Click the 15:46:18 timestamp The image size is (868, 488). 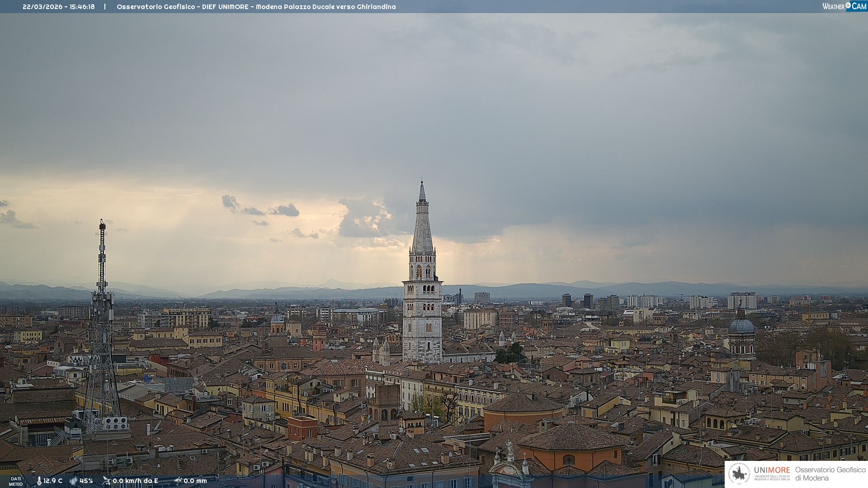click(x=82, y=7)
